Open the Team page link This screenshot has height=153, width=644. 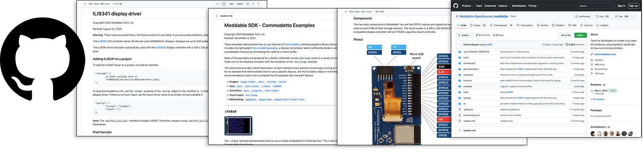[x=479, y=6]
